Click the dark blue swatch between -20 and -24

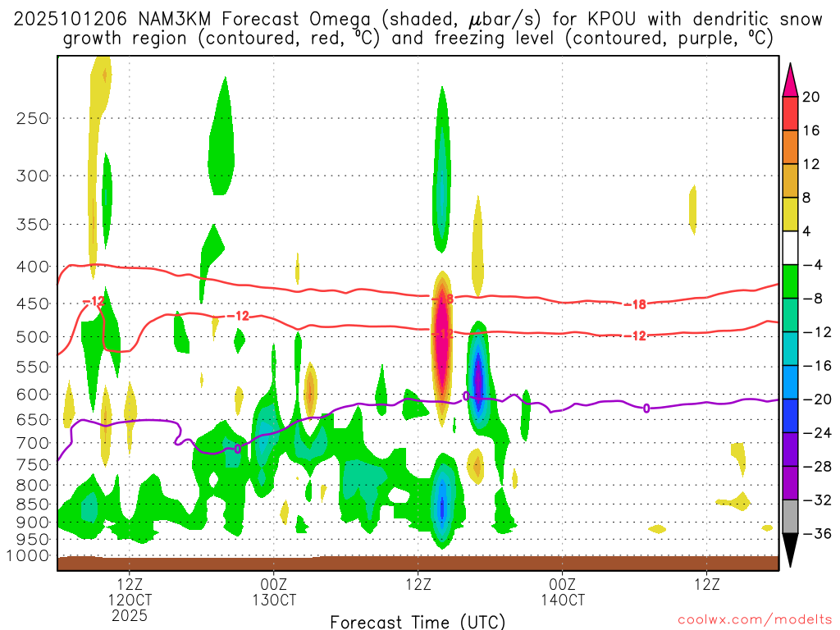click(x=790, y=416)
